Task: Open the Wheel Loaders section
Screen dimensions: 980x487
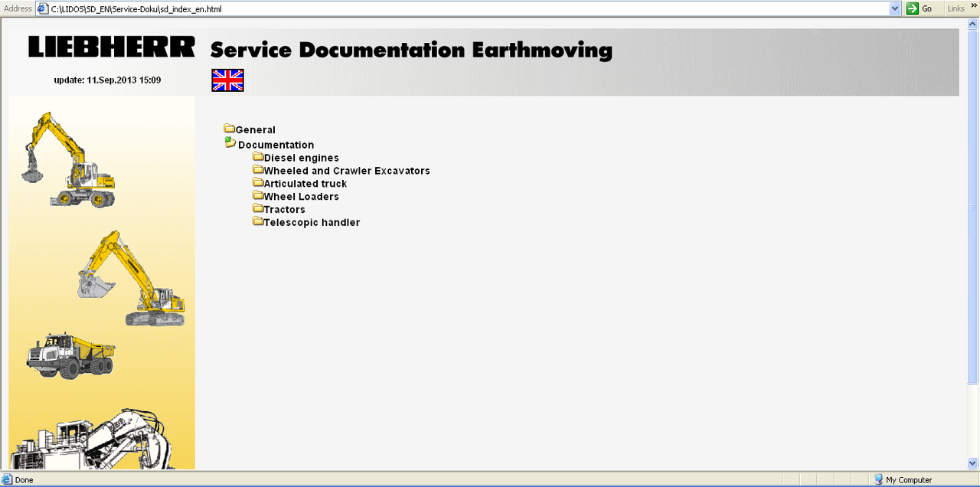Action: [302, 197]
